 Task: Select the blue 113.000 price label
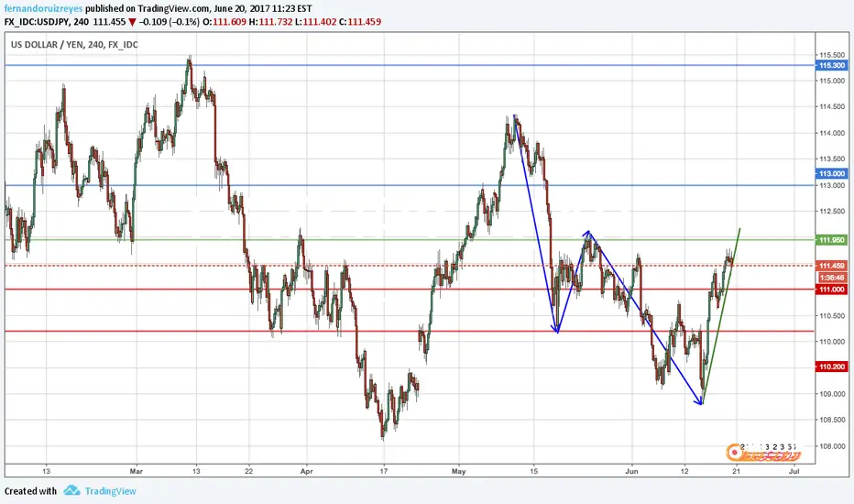pos(831,173)
